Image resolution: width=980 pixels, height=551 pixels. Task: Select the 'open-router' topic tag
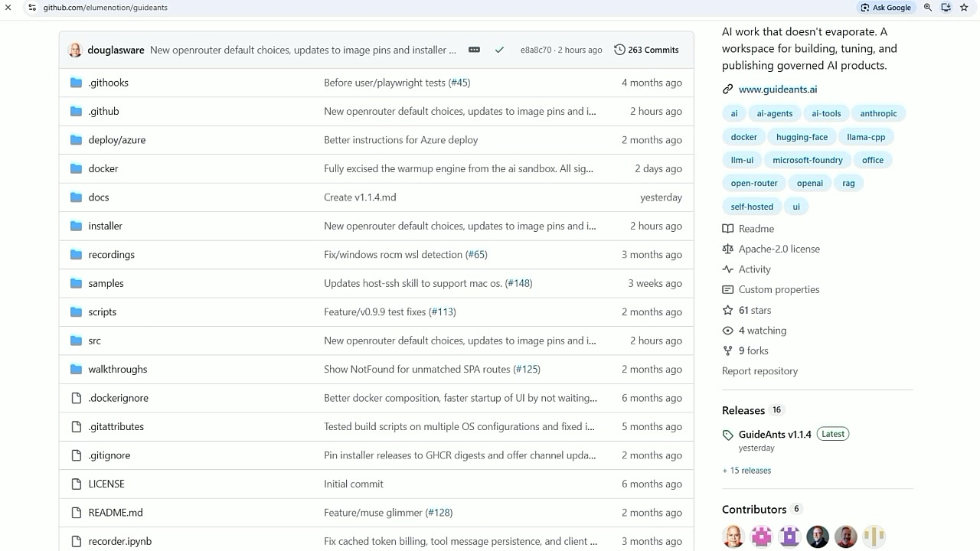click(x=754, y=183)
